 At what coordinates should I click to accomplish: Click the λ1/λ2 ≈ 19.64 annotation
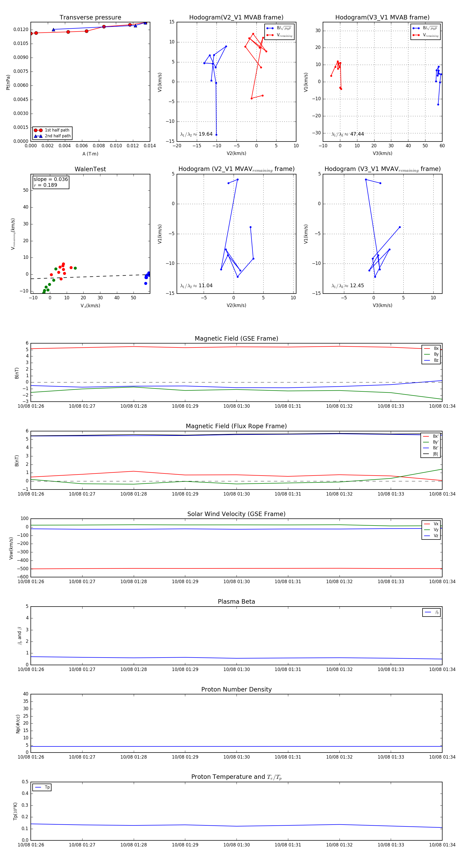pyautogui.click(x=196, y=134)
